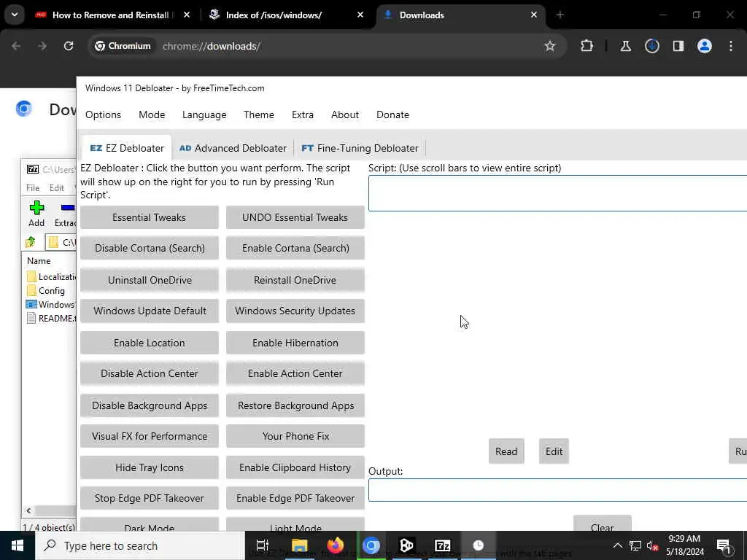This screenshot has height=560, width=747.
Task: Click the Read button below script box
Action: coord(506,451)
